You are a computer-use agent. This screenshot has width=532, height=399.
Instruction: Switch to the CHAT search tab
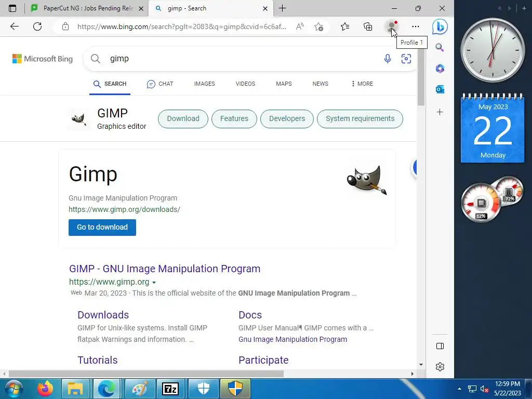coord(160,84)
